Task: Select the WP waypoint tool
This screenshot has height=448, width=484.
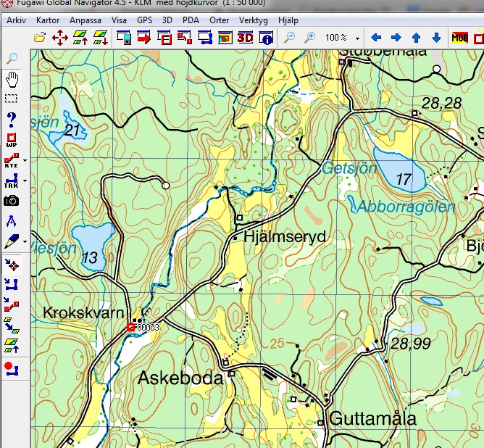Action: [x=12, y=140]
